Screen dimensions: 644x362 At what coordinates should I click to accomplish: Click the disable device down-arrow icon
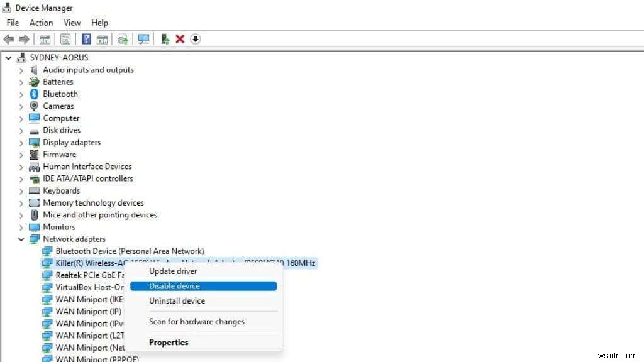coord(196,39)
